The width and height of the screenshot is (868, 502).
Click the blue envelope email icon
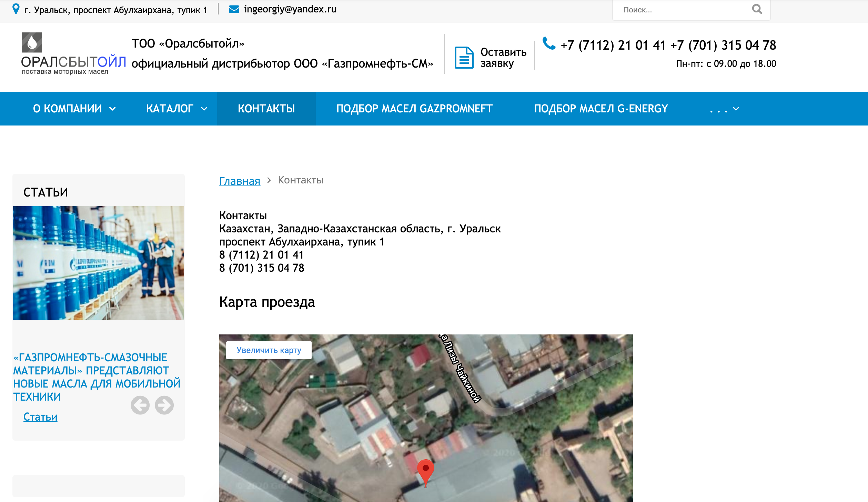[x=234, y=9]
